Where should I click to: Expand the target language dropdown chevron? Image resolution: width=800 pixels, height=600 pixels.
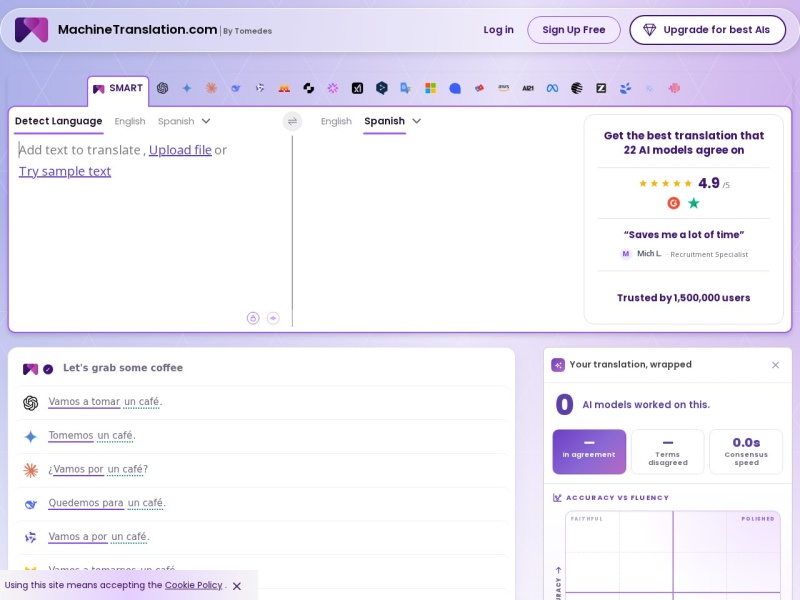tap(416, 121)
